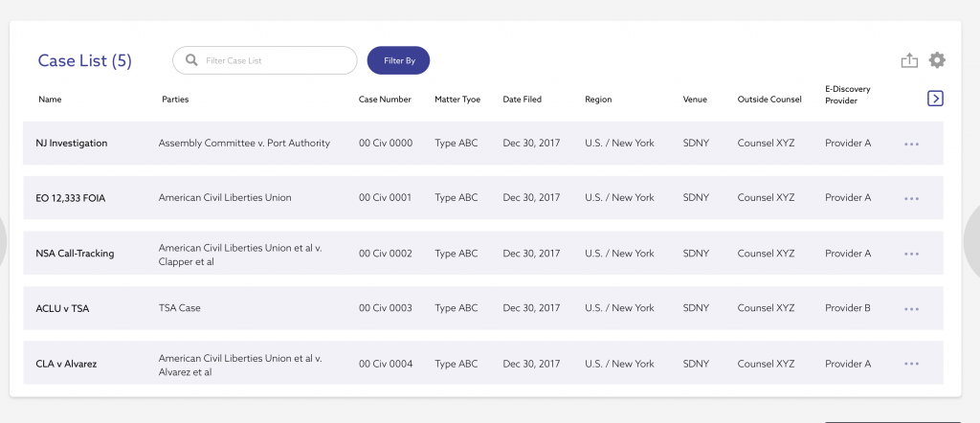This screenshot has height=423, width=980.
Task: Select case number 00 Civ 0003
Action: (386, 308)
